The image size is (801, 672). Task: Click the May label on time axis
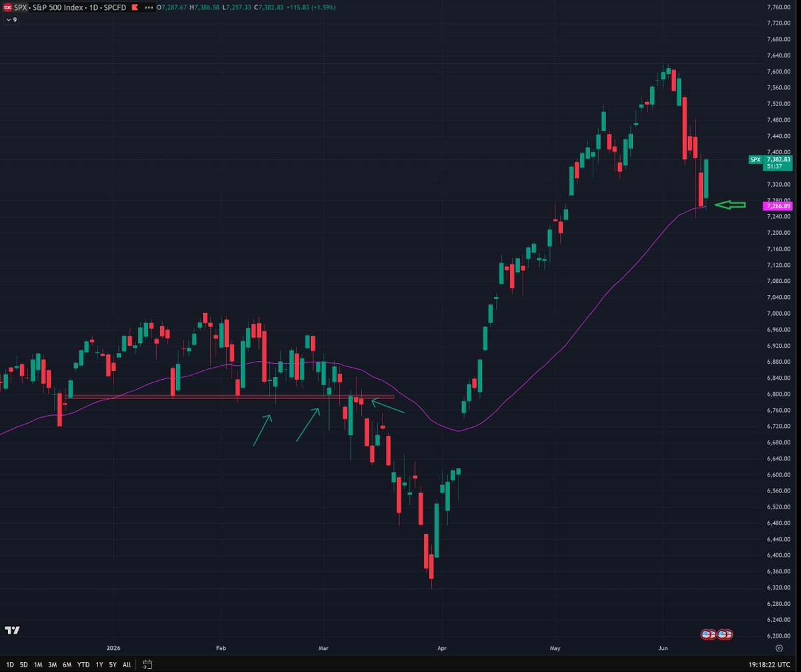point(555,647)
